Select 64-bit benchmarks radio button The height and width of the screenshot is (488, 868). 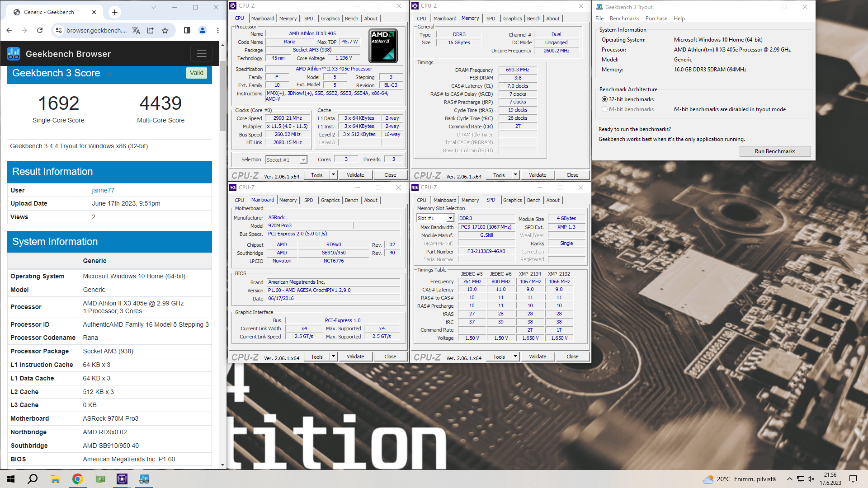tap(604, 109)
